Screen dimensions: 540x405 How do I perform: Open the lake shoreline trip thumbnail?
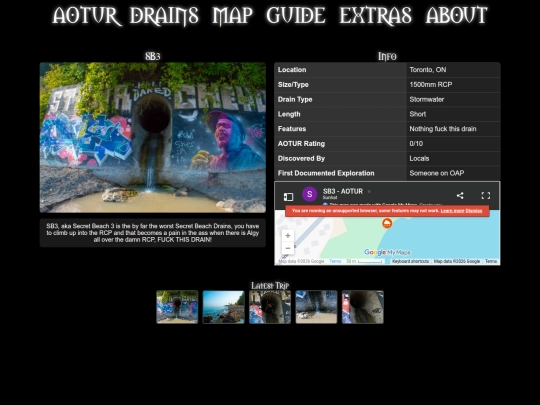click(x=224, y=307)
